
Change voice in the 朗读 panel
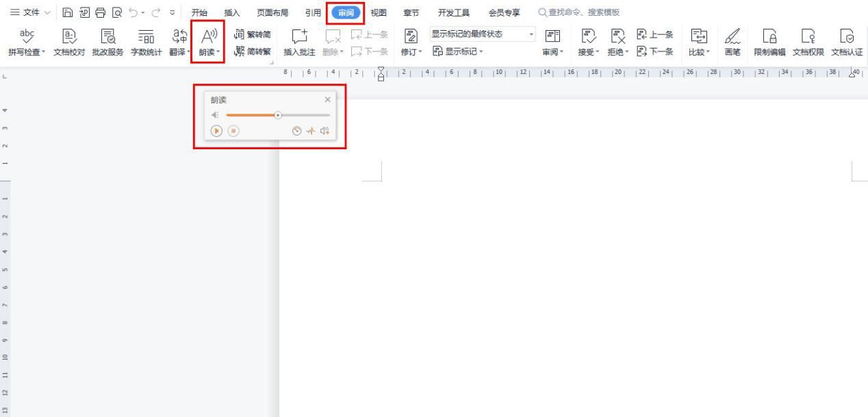coord(325,131)
